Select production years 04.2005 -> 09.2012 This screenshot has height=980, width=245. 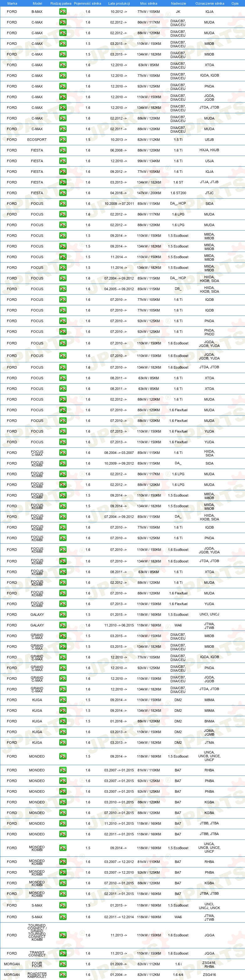[x=119, y=289]
